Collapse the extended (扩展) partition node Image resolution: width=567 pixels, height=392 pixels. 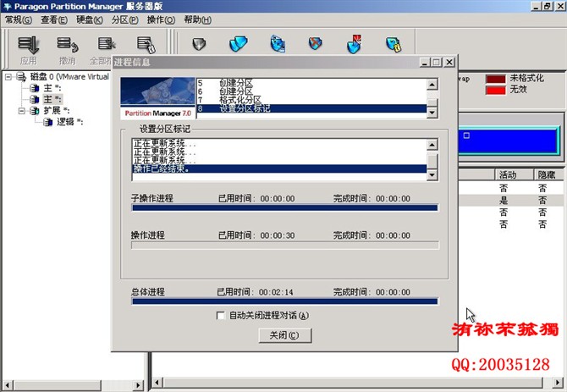(22, 110)
